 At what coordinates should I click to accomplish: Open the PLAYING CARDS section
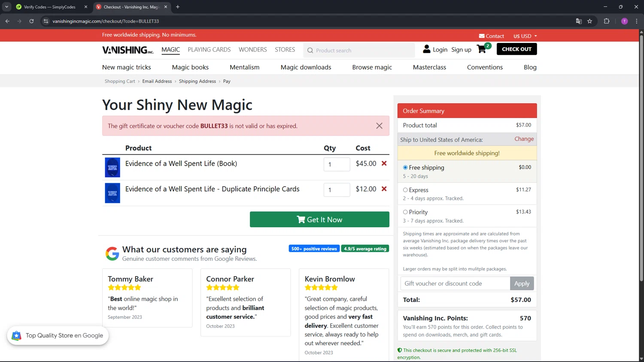pyautogui.click(x=209, y=50)
